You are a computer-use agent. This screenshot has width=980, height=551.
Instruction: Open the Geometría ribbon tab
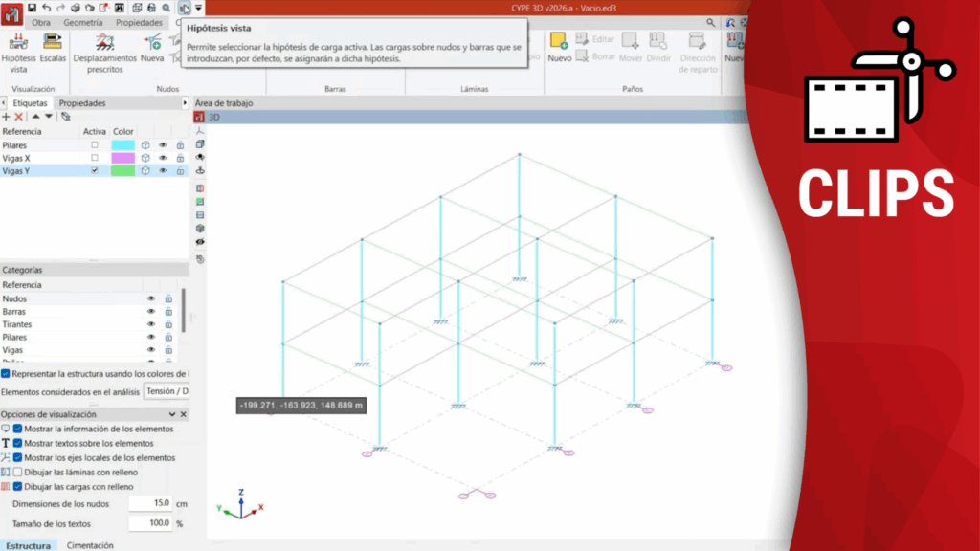pyautogui.click(x=83, y=22)
